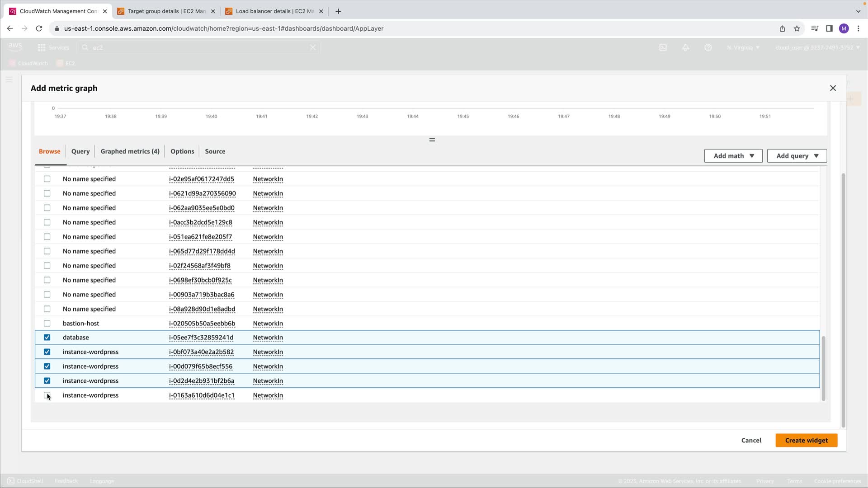Open NetworkIn menu for database row
The image size is (868, 488).
pos(268,338)
